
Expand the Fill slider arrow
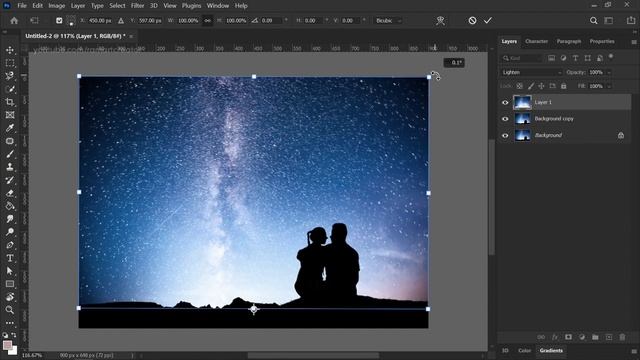tap(609, 86)
